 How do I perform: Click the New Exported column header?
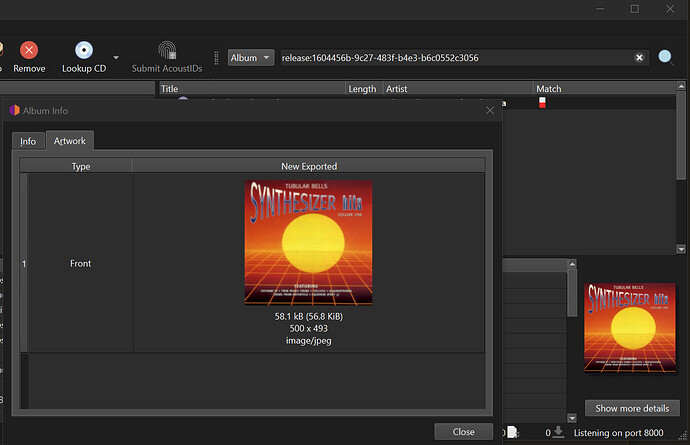tap(309, 166)
